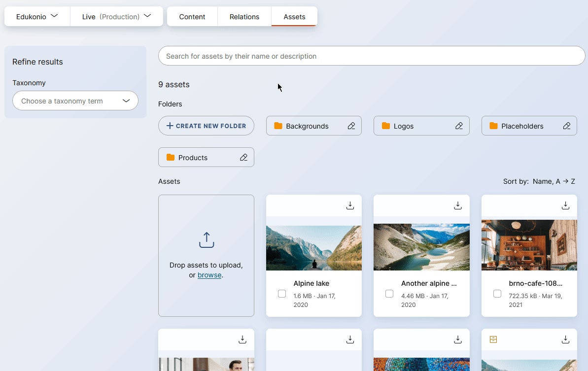The height and width of the screenshot is (371, 588).
Task: Click the pencil icon on the Products folder
Action: pyautogui.click(x=243, y=157)
